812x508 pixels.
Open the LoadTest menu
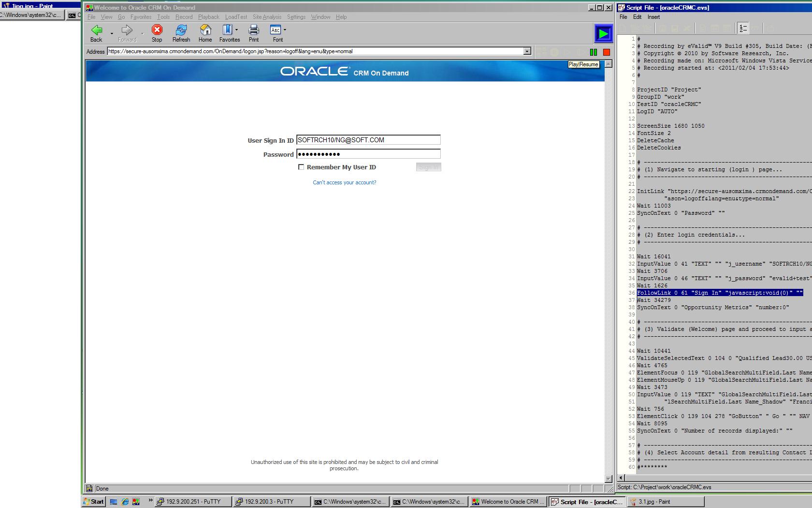point(236,17)
